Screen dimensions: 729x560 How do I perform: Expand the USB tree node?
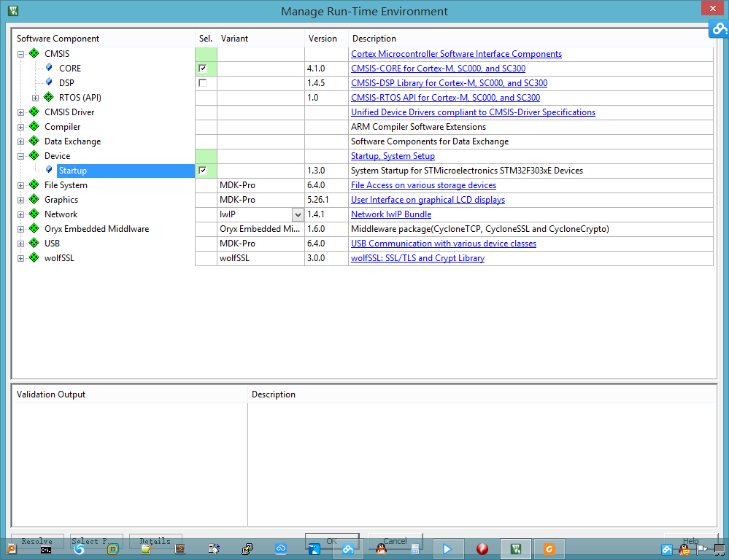20,244
